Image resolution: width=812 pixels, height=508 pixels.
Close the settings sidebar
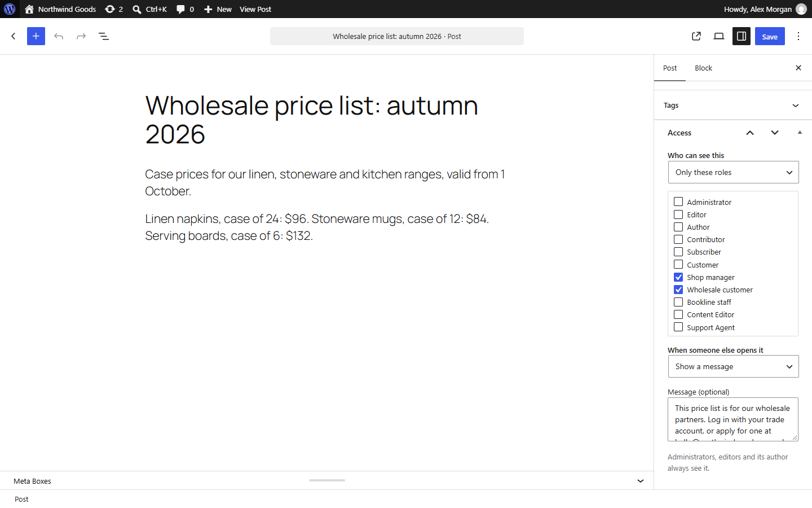798,68
